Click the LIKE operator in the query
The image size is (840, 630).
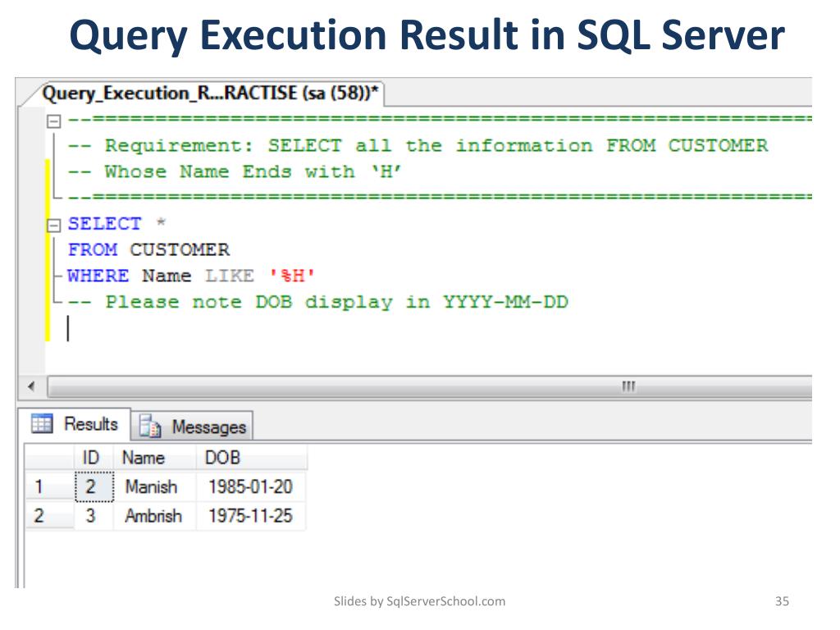click(230, 276)
